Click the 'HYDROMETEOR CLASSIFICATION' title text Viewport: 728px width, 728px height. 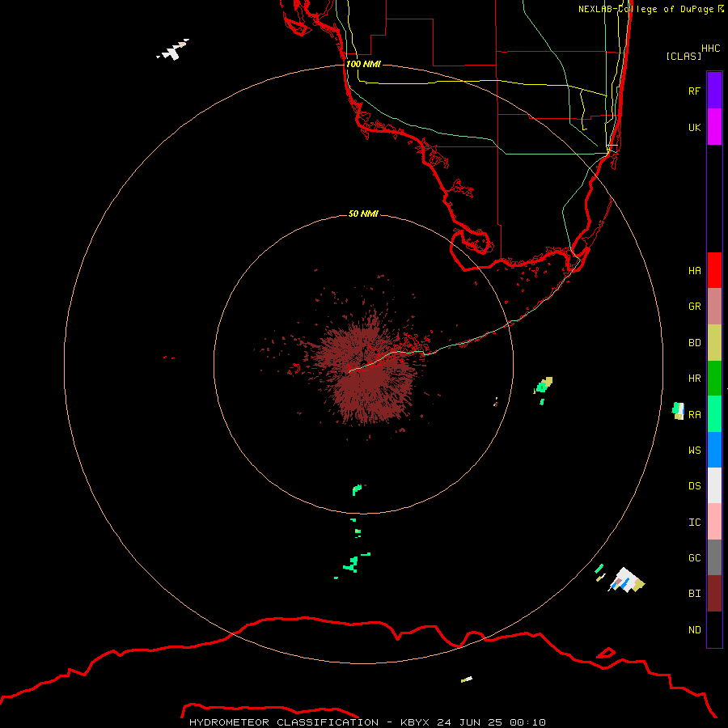[284, 722]
